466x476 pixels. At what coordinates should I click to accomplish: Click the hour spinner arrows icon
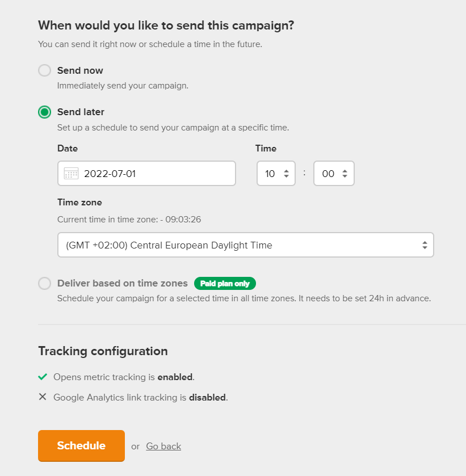(286, 174)
